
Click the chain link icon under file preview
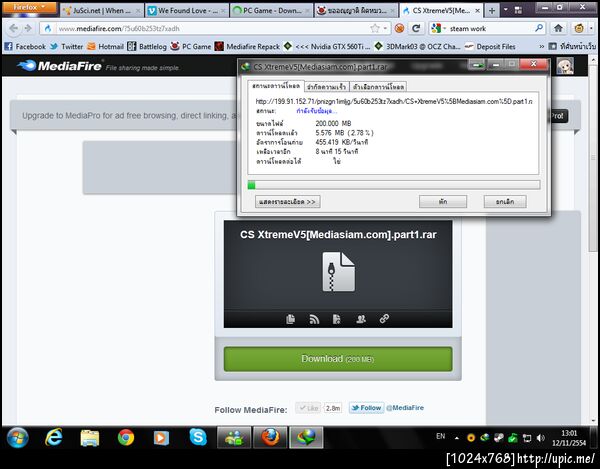pyautogui.click(x=384, y=319)
